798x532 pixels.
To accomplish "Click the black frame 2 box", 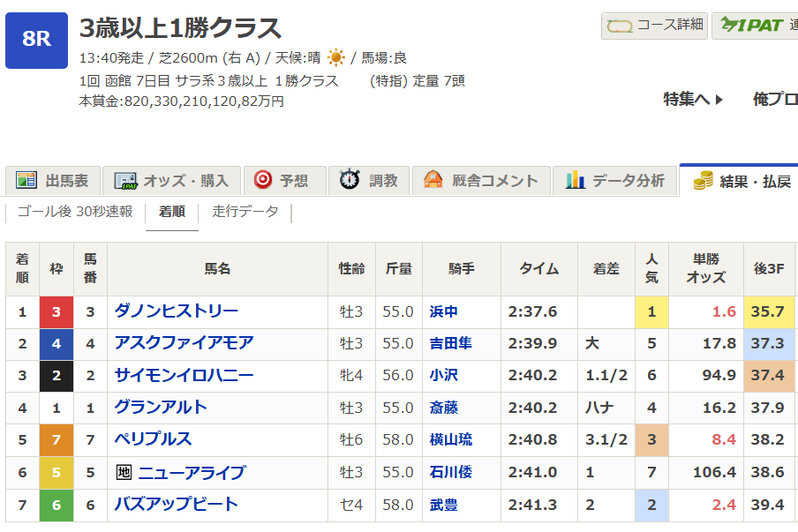I will pos(56,376).
